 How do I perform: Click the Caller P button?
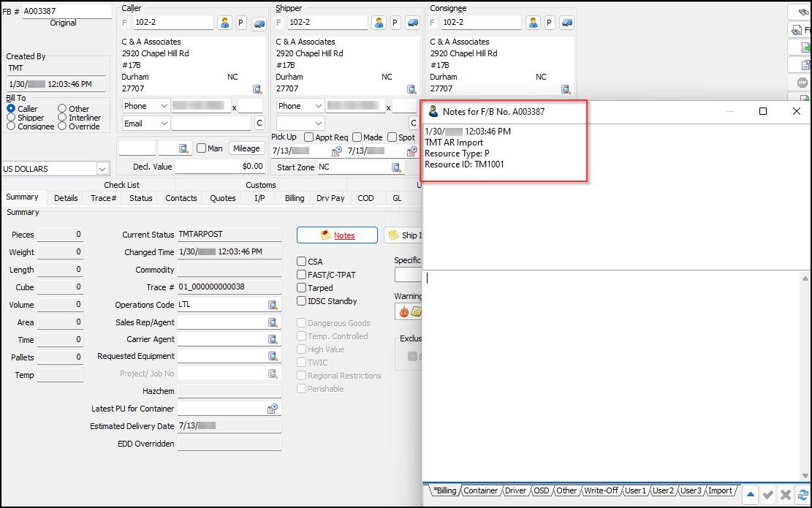point(240,23)
